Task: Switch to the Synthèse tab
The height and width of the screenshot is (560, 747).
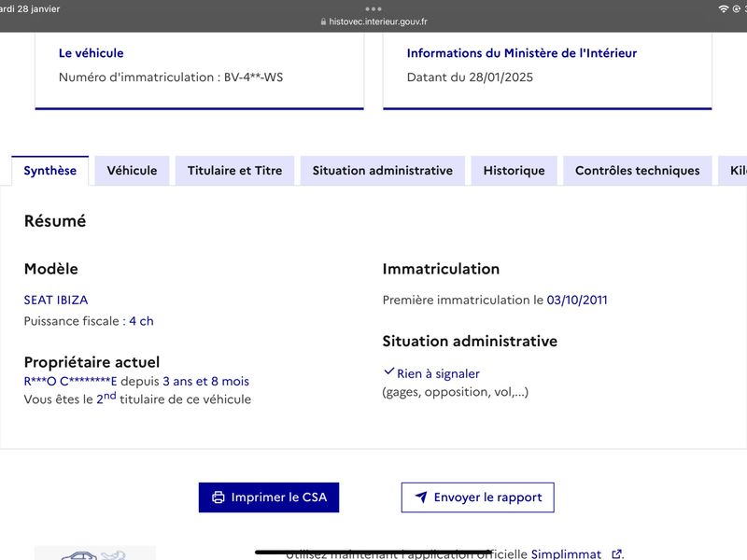Action: tap(50, 171)
